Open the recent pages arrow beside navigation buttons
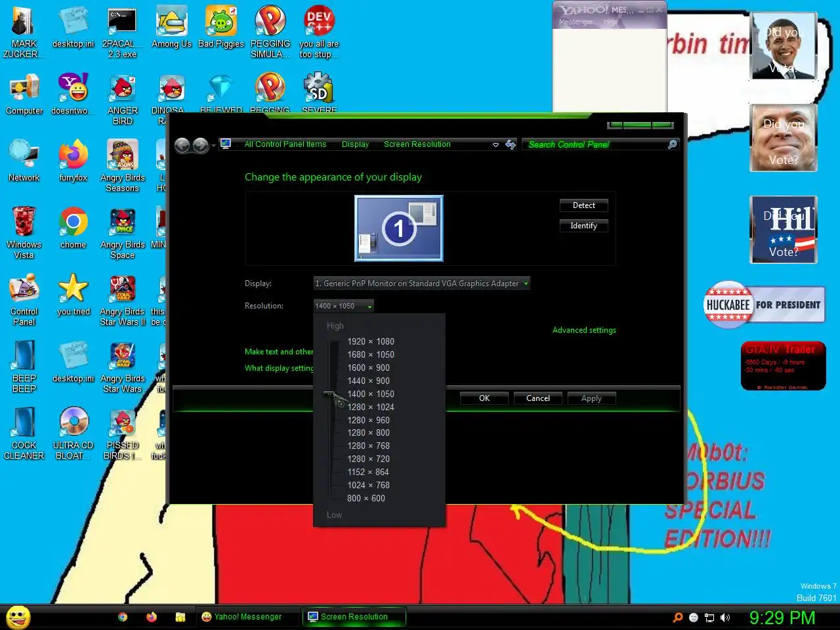 coord(213,146)
